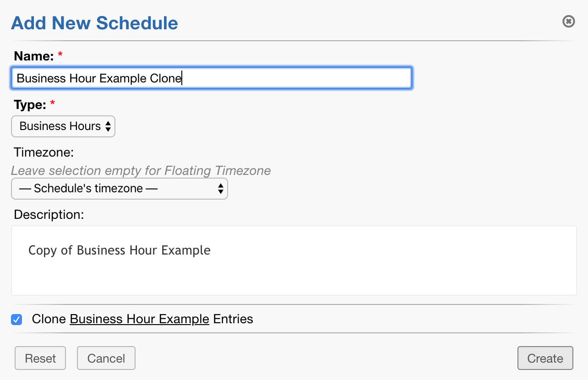
Task: Click the Add New Schedule heading
Action: click(94, 23)
